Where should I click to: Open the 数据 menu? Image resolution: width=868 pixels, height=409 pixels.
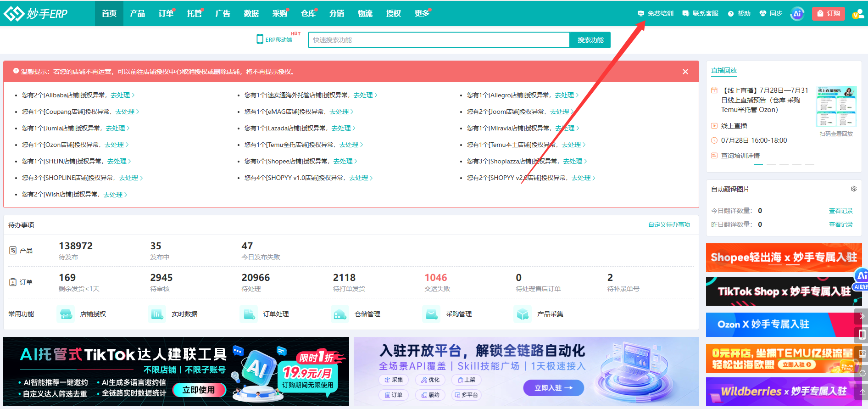251,13
